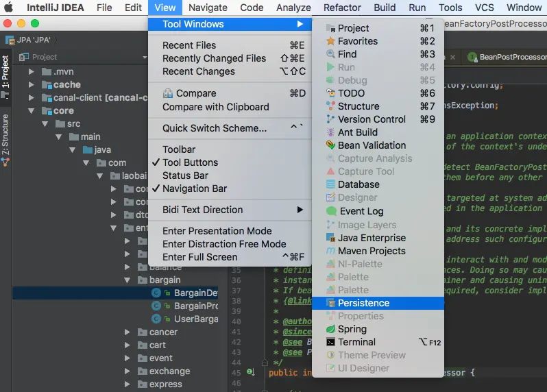Click the BargainPrc class file icon
Image resolution: width=547 pixels, height=392 pixels.
(156, 306)
